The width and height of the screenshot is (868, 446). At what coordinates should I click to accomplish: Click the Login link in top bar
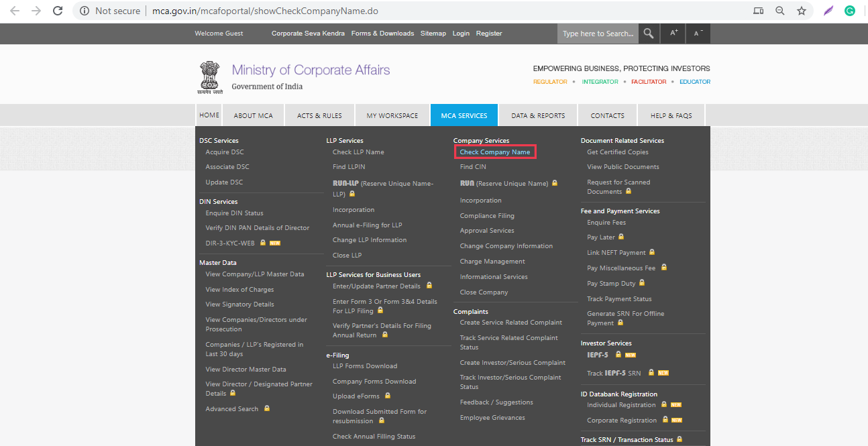click(461, 34)
